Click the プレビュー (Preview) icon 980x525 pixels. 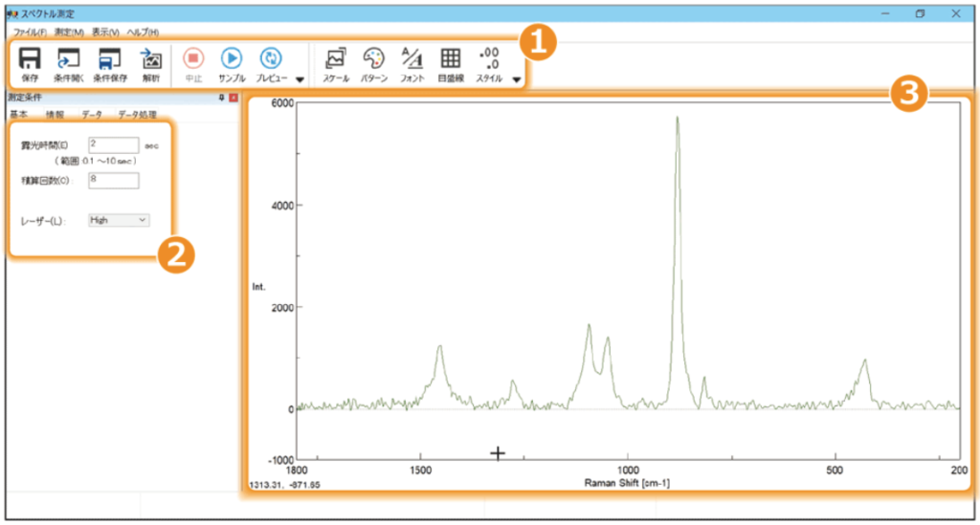pos(272,63)
